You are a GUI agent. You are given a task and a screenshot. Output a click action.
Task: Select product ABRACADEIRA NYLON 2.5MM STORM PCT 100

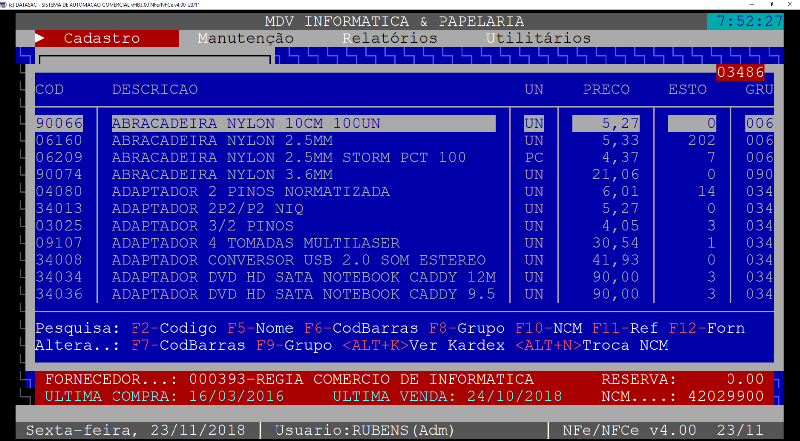[288, 157]
